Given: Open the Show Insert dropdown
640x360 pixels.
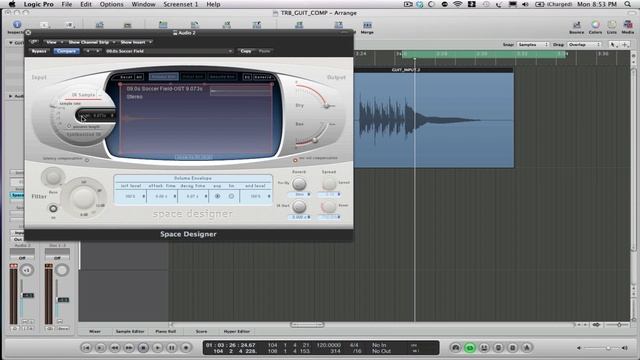Looking at the screenshot, I should [136, 42].
